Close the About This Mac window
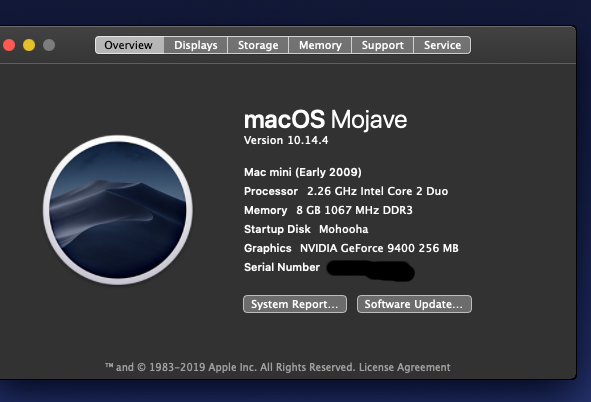This screenshot has height=402, width=591. coord(9,45)
